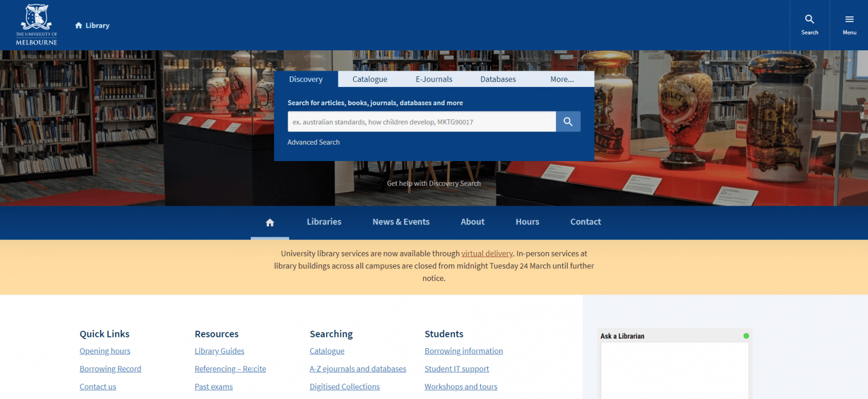
Task: Open the Past exams resource
Action: 213,387
